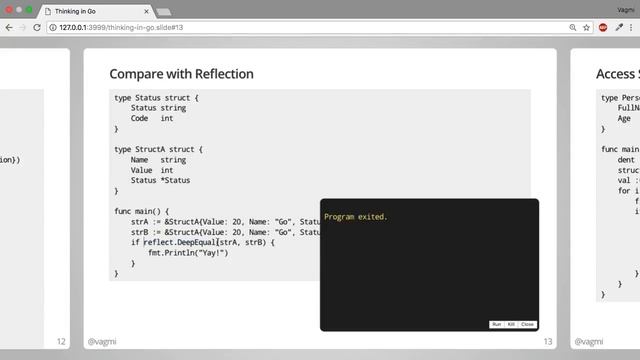This screenshot has height=360, width=640.
Task: Click the @vagmi handle on the next slide
Action: (589, 342)
